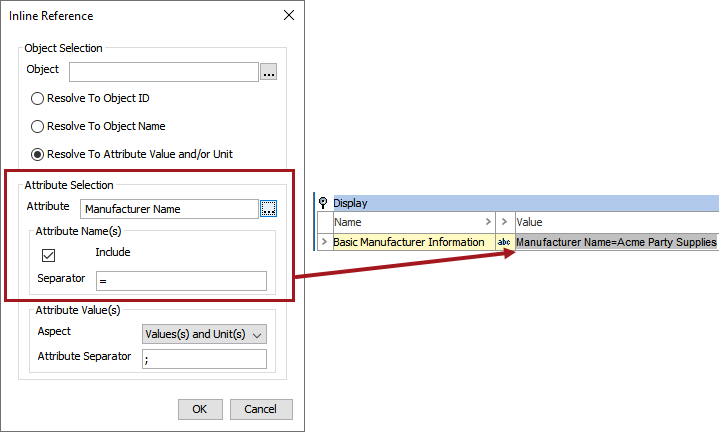Click the Name column header
Screen dimensions: 721x434
[413, 222]
